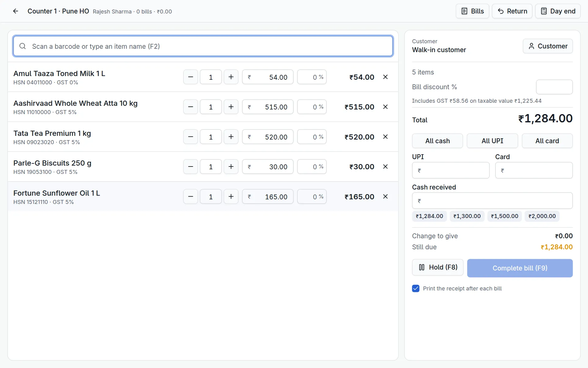Click the Customer button to choose customer
Viewport: 588px width, 368px height.
548,46
